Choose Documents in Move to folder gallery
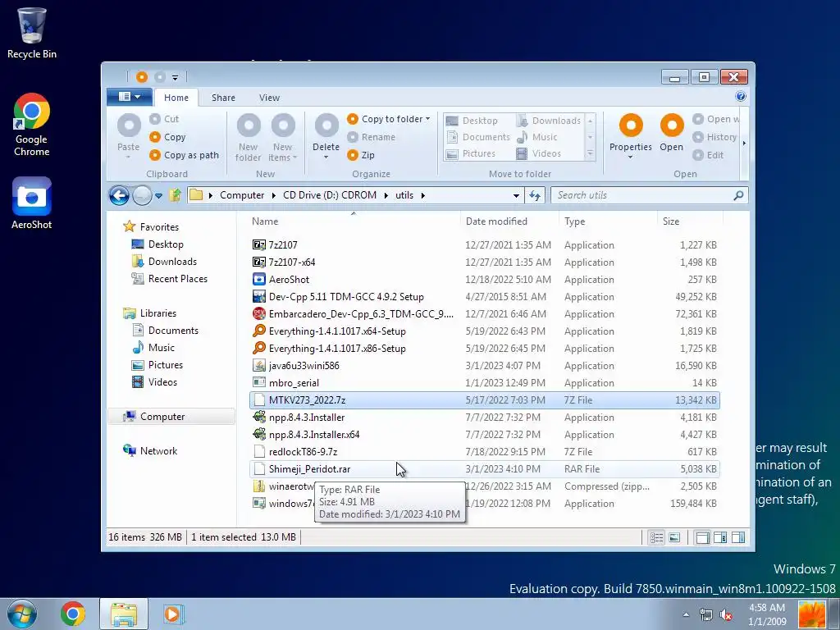The image size is (840, 630). (478, 137)
